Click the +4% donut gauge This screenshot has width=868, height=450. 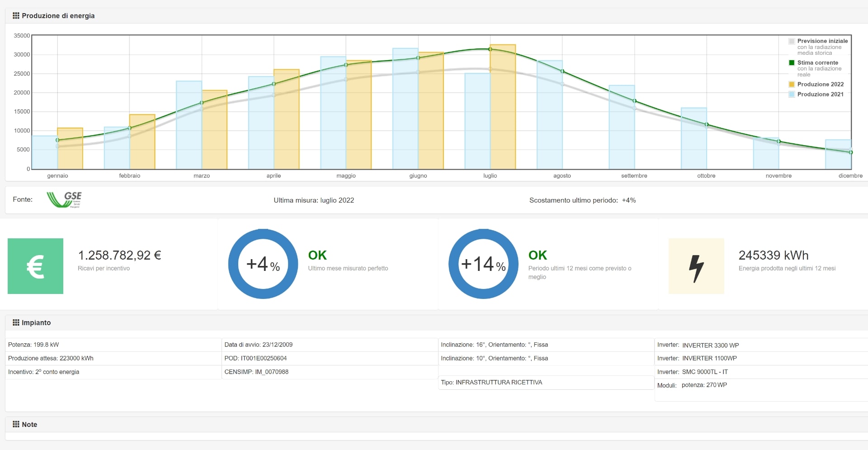pos(263,264)
